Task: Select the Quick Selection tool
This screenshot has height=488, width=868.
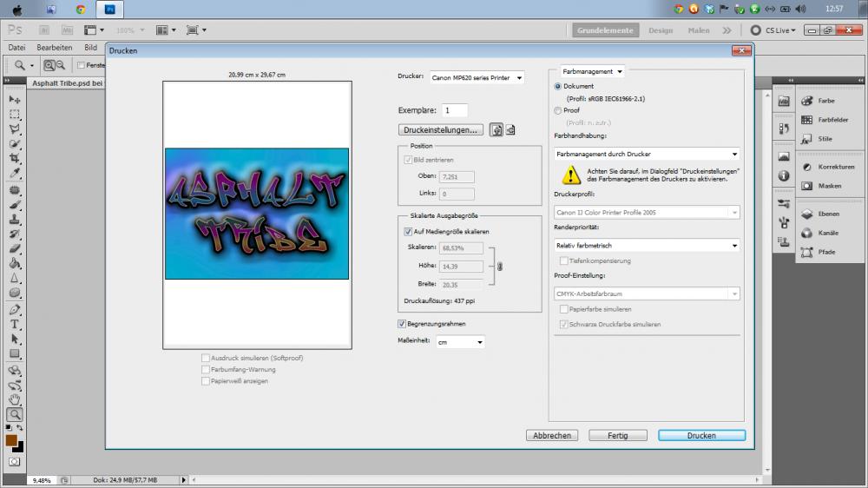Action: 15,143
